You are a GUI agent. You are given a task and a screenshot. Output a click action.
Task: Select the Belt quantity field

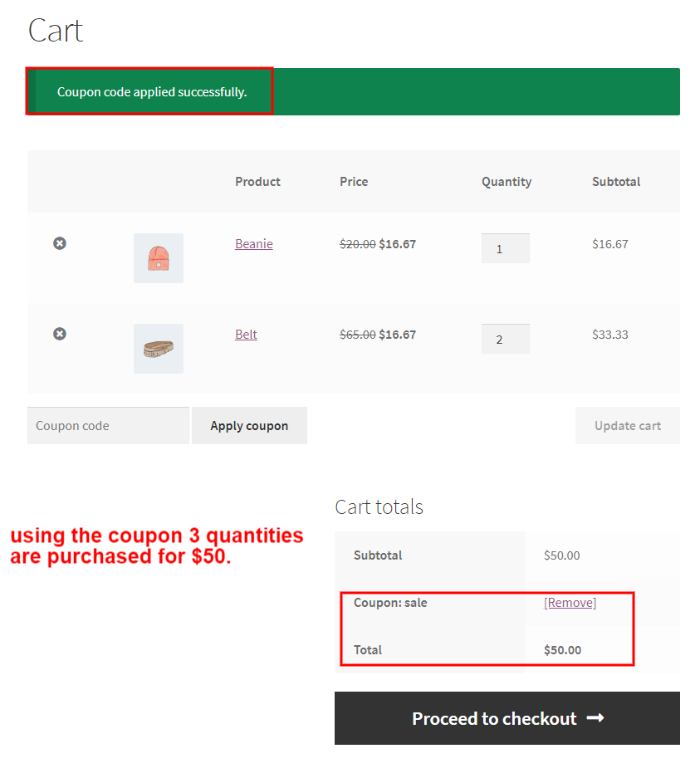click(x=505, y=338)
